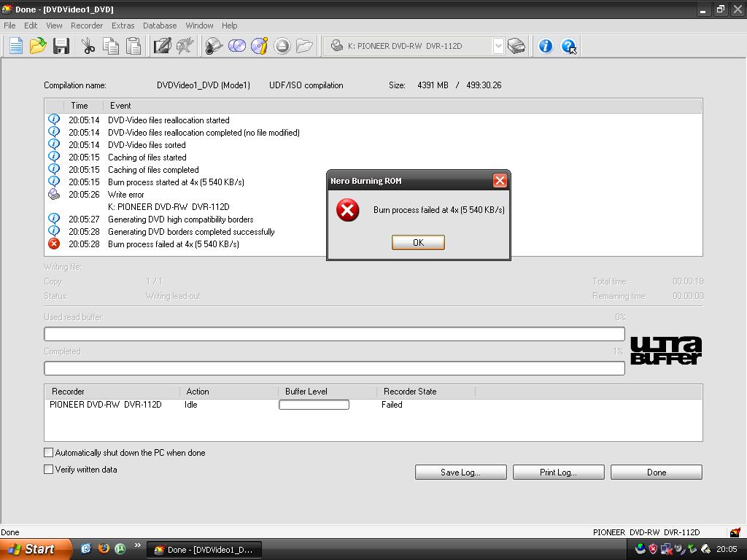Screen dimensions: 747x560
Task: Show disc info with the Disc Info icon
Action: click(260, 46)
